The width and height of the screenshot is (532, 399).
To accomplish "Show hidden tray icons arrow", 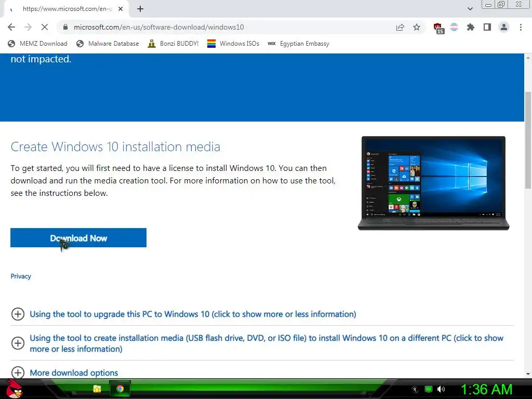I will [415, 390].
